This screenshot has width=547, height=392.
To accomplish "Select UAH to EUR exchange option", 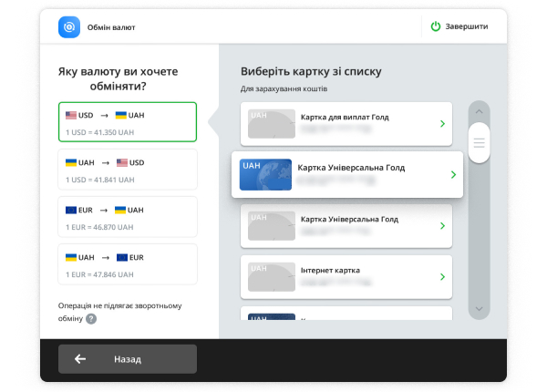I will [x=128, y=264].
